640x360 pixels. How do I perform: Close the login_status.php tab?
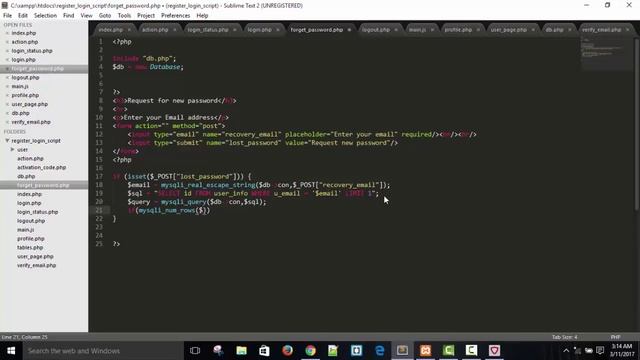click(235, 30)
